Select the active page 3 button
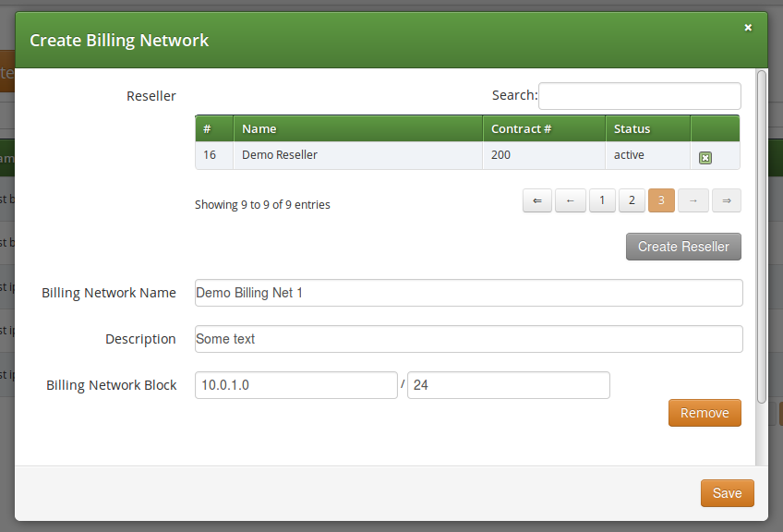The image size is (783, 532). (x=662, y=200)
